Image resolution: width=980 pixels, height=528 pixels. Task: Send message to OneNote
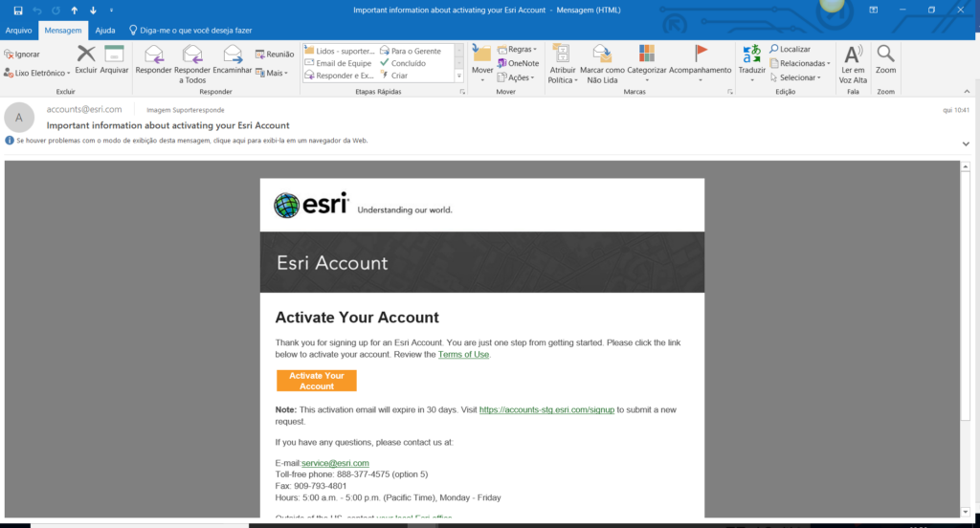[518, 63]
